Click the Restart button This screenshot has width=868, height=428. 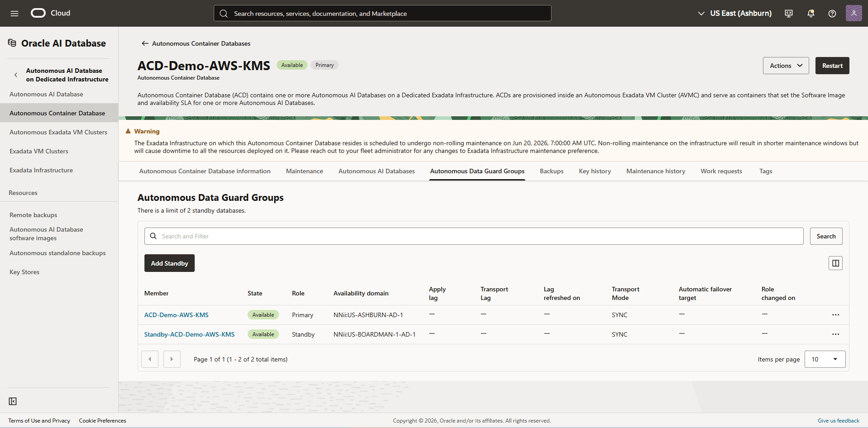pyautogui.click(x=832, y=66)
